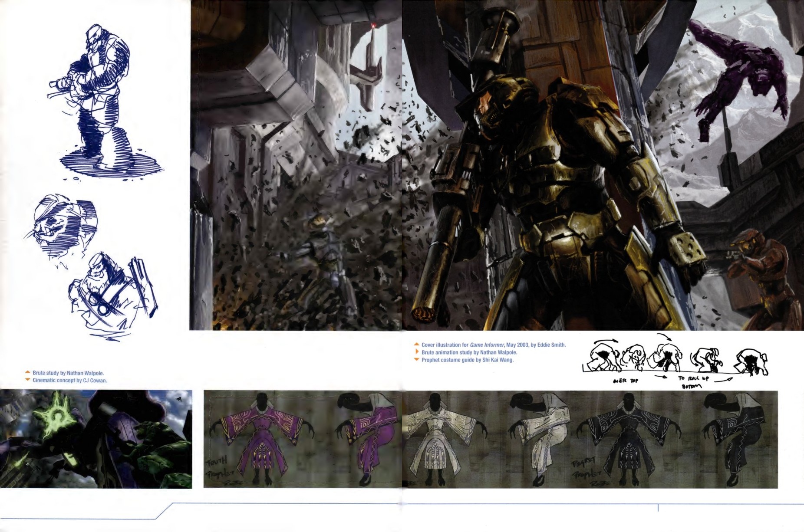Open the green glowing cinematic concept image

coord(96,439)
